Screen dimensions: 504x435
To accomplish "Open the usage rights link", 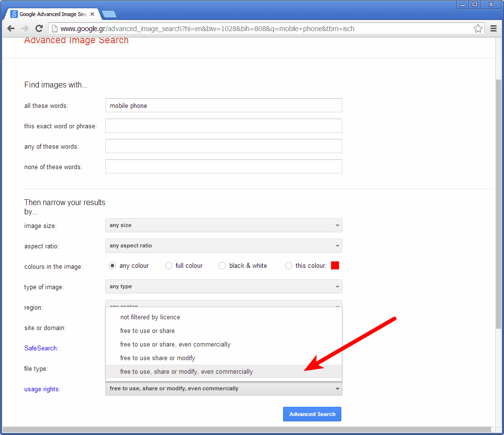I will (42, 389).
